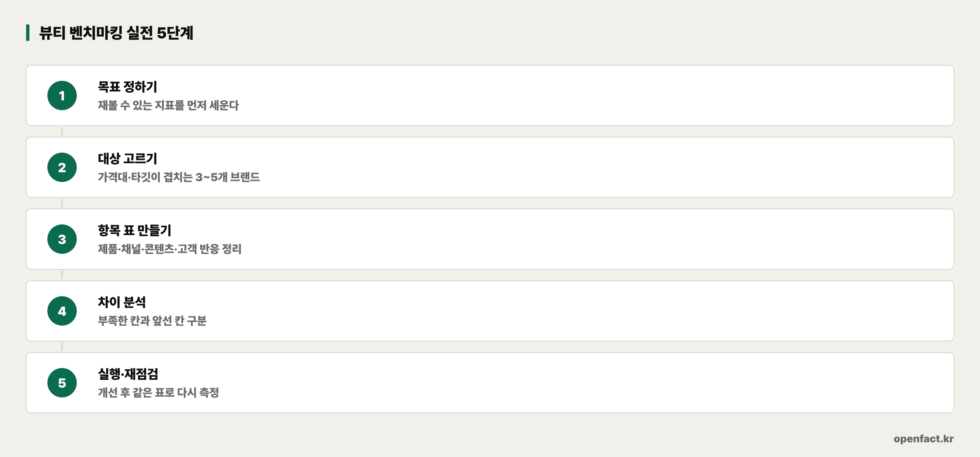The width and height of the screenshot is (980, 457).
Task: Click the connector line between steps 4 and 5
Action: (x=62, y=347)
